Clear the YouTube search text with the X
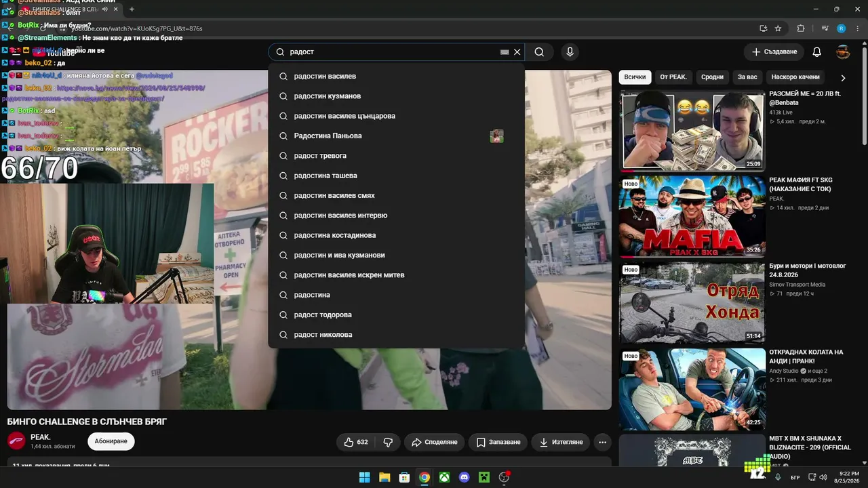Image resolution: width=868 pixels, height=488 pixels. click(517, 52)
